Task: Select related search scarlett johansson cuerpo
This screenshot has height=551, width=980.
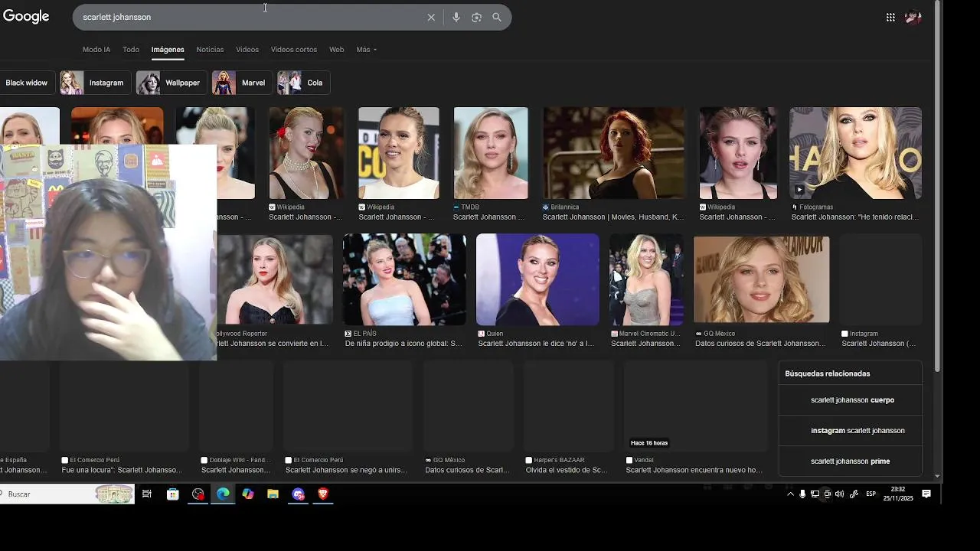Action: [x=852, y=400]
